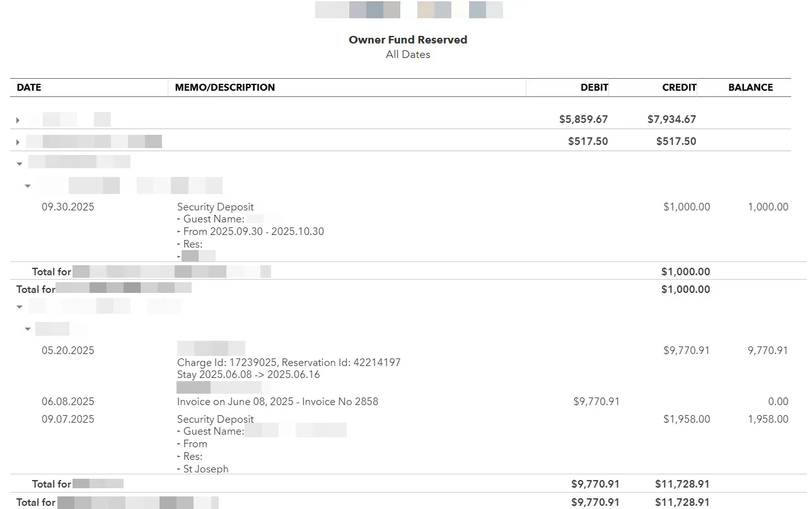Viewport: 812px width, 509px height.
Task: Click the 09.07.2025 transaction date
Action: (68, 419)
